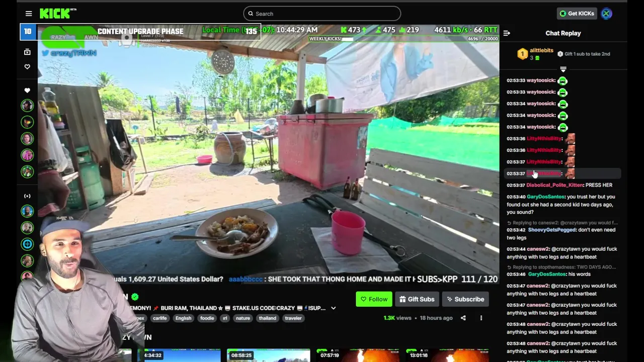
Task: Follow the channel
Action: coord(373,299)
